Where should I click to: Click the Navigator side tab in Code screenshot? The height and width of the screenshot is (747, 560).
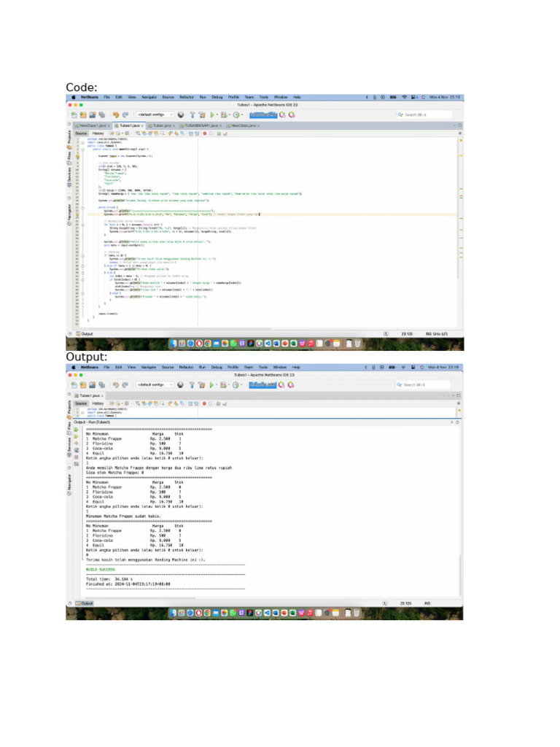pos(69,215)
